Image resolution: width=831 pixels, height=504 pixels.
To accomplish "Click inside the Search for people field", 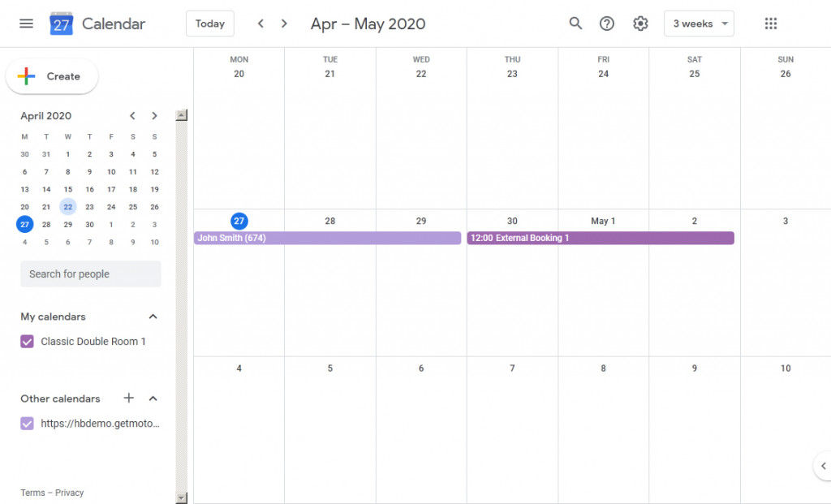I will point(90,274).
